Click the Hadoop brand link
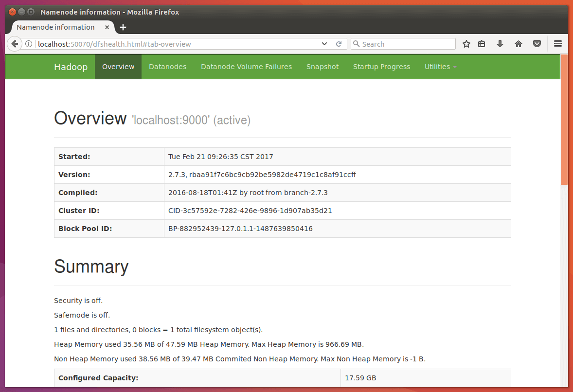 pyautogui.click(x=71, y=67)
